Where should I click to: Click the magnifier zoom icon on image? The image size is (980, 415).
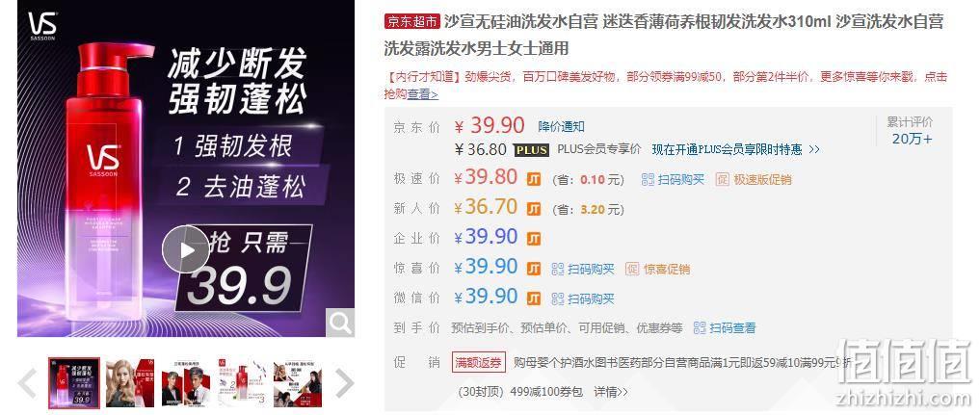click(340, 323)
